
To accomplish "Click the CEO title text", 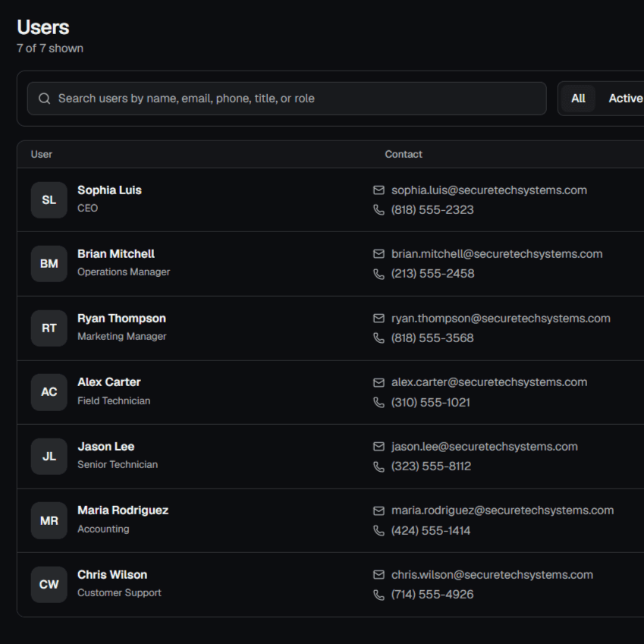I will pyautogui.click(x=87, y=209).
